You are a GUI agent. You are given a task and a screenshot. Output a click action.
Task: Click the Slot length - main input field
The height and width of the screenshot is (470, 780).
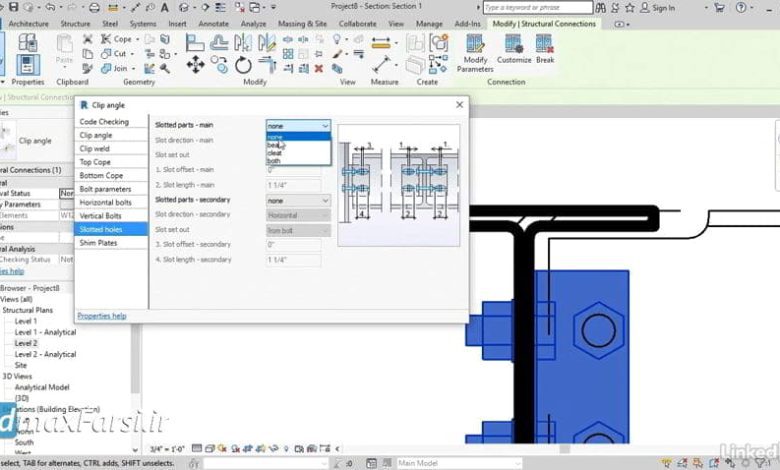click(x=293, y=185)
